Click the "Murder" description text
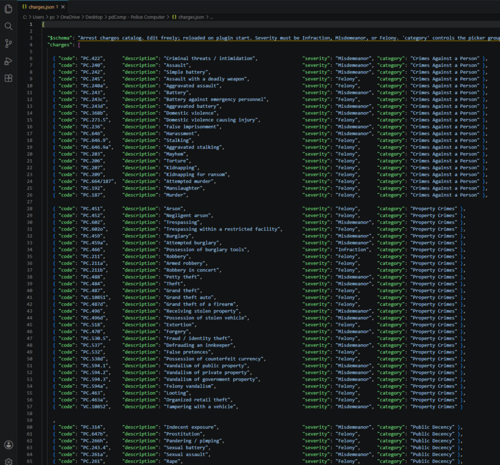The image size is (500, 465). pos(176,195)
